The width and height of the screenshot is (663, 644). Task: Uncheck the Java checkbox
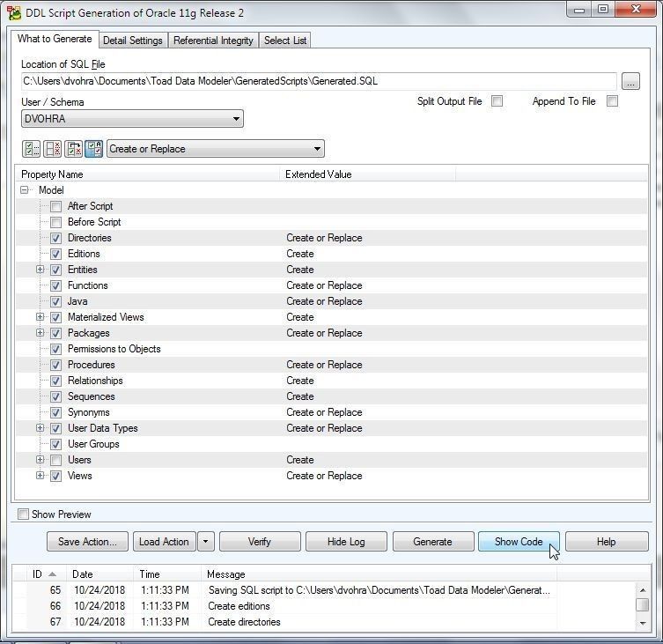(55, 301)
